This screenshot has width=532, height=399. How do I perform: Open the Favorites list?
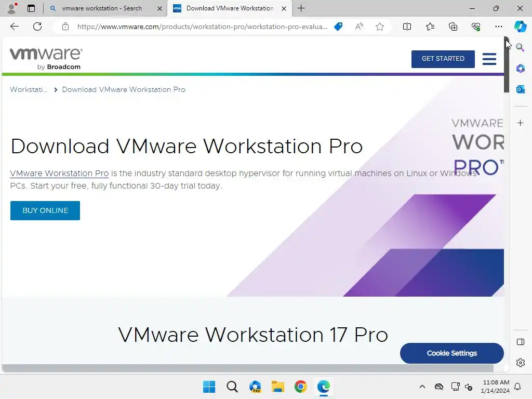(430, 26)
